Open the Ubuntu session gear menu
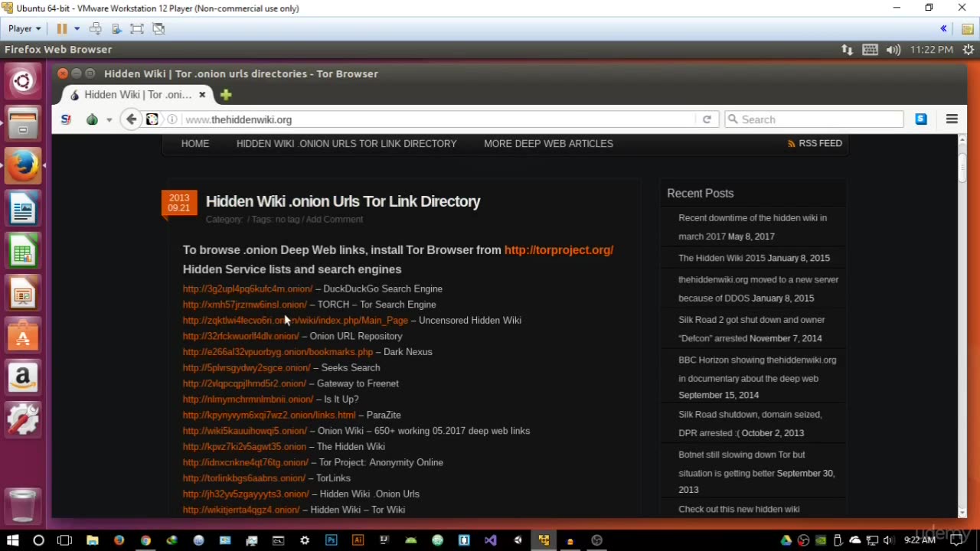980x551 pixels. (968, 49)
